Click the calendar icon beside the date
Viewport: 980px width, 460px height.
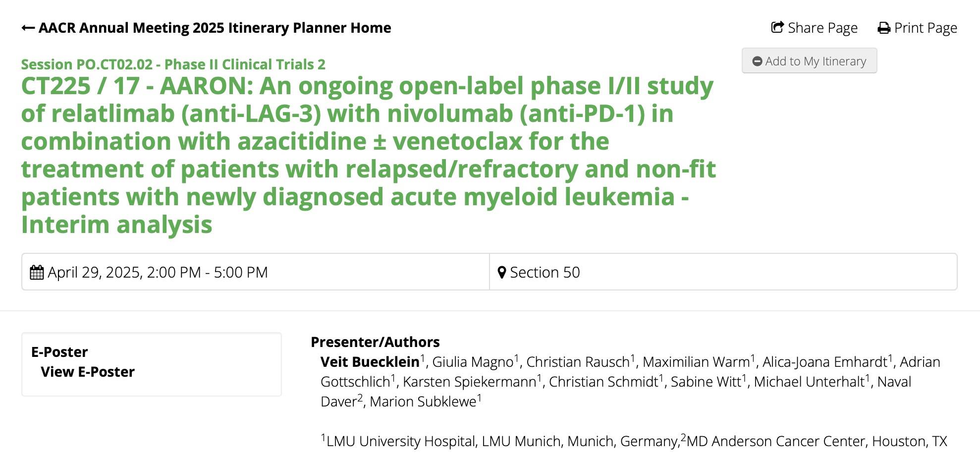pyautogui.click(x=37, y=273)
